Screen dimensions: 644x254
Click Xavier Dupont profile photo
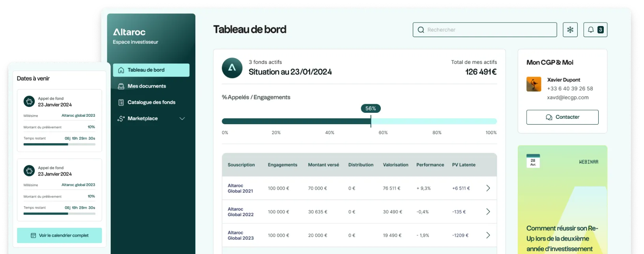point(534,84)
